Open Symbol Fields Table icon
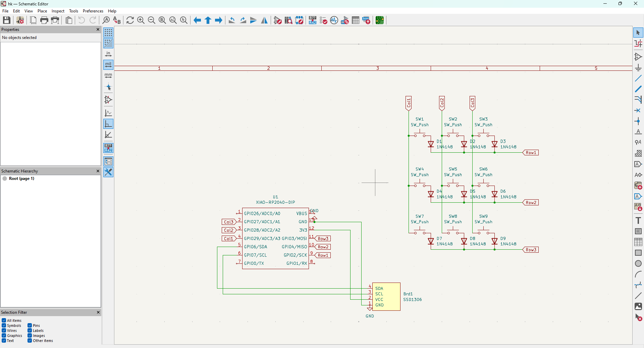The height and width of the screenshot is (348, 644). 356,20
